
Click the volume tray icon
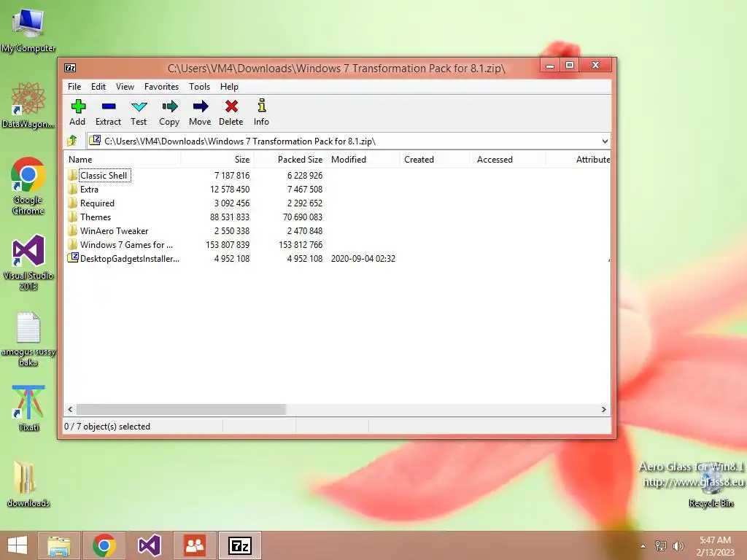tap(678, 546)
